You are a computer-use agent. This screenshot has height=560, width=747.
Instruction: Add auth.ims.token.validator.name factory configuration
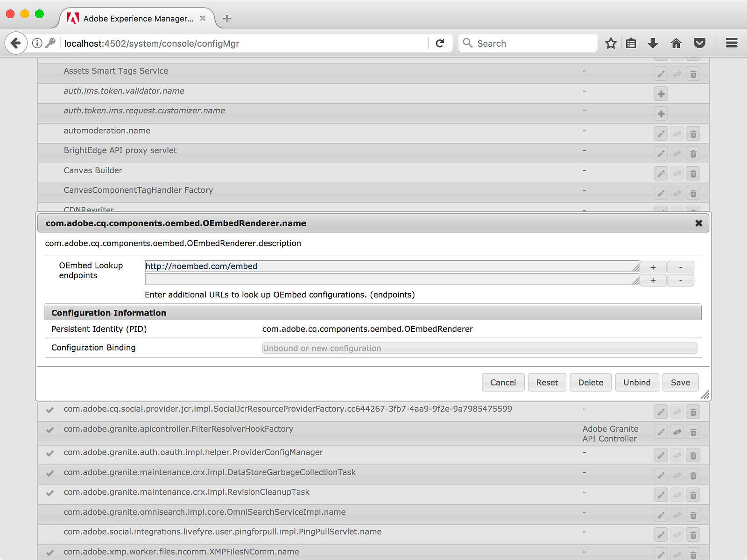[661, 94]
